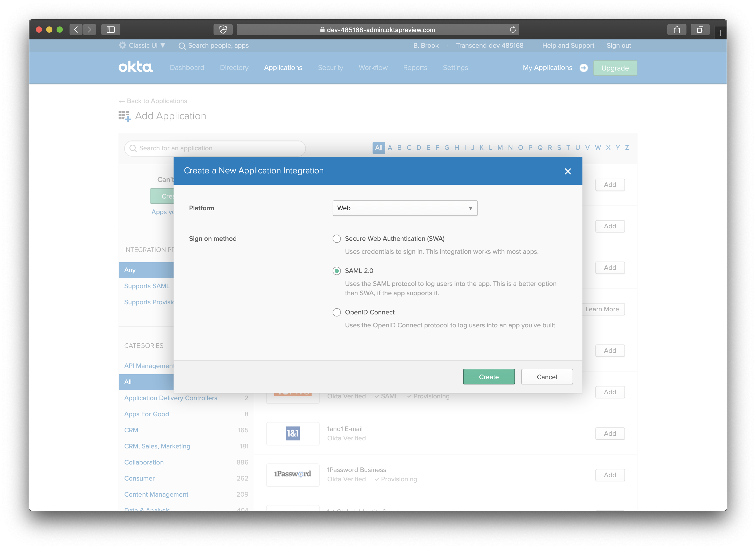Screen dimensions: 756x549
Task: Open a new tab with plus icon
Action: [720, 33]
